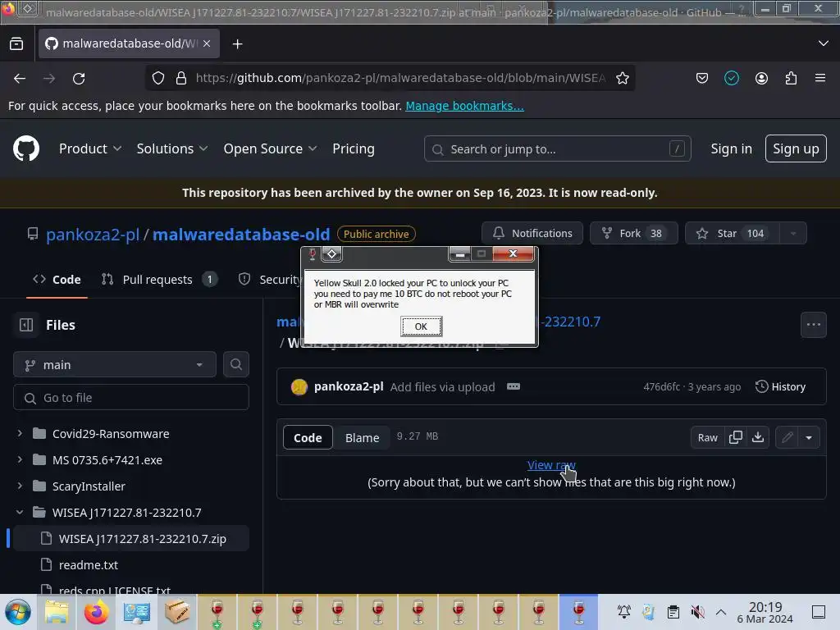Select the Blame view toggle
Image resolution: width=840 pixels, height=630 pixels.
tap(362, 437)
